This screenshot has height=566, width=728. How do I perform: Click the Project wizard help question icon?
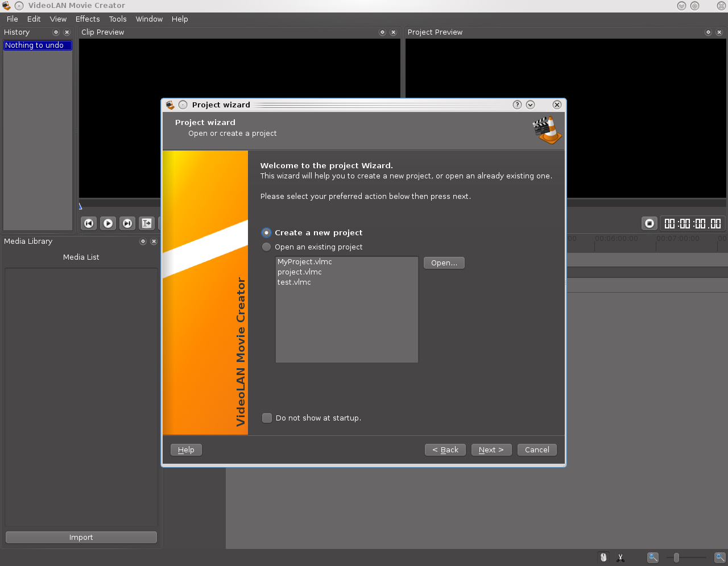(517, 105)
